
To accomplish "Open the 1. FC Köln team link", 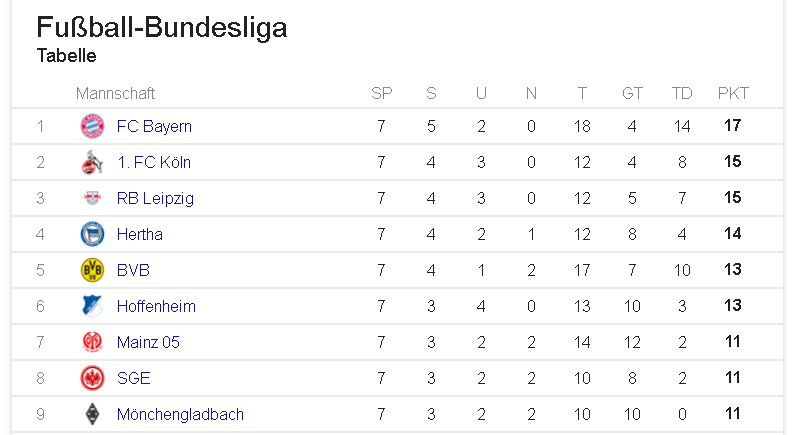I will pos(154,162).
